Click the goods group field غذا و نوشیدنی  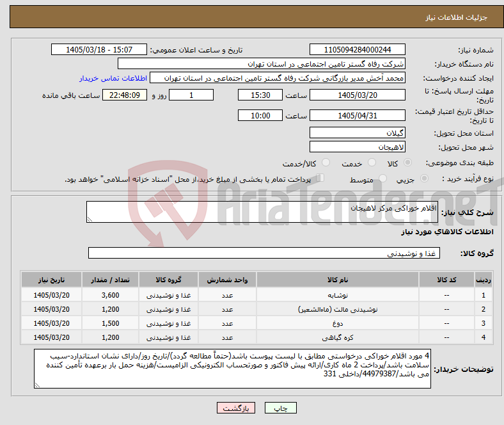point(264,253)
